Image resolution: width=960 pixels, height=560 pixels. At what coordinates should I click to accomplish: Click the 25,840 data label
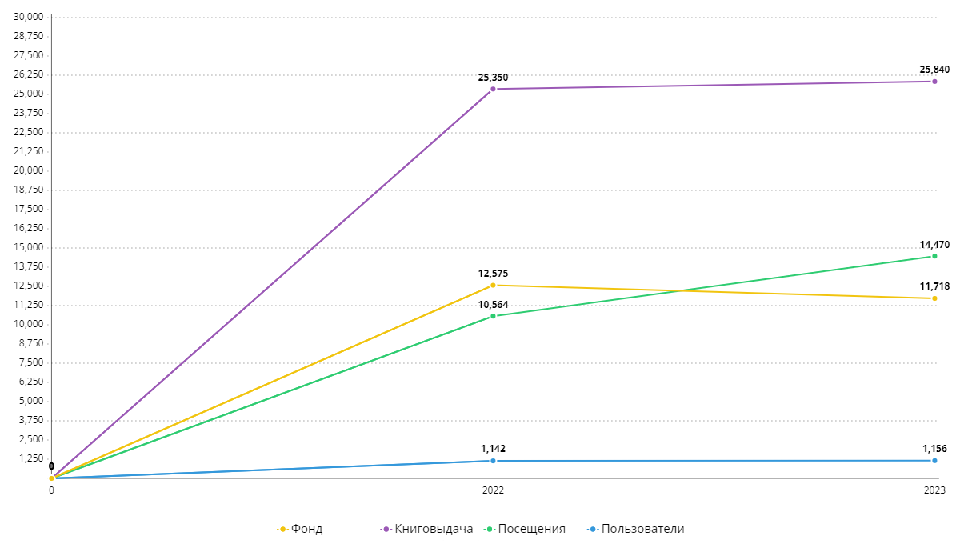click(934, 70)
